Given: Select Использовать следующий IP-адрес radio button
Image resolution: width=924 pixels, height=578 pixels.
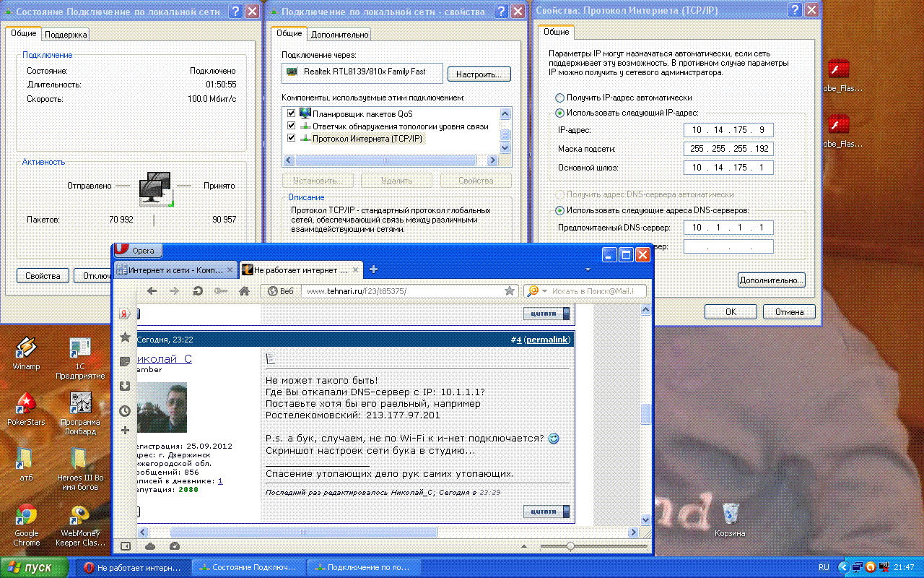Looking at the screenshot, I should coord(559,113).
